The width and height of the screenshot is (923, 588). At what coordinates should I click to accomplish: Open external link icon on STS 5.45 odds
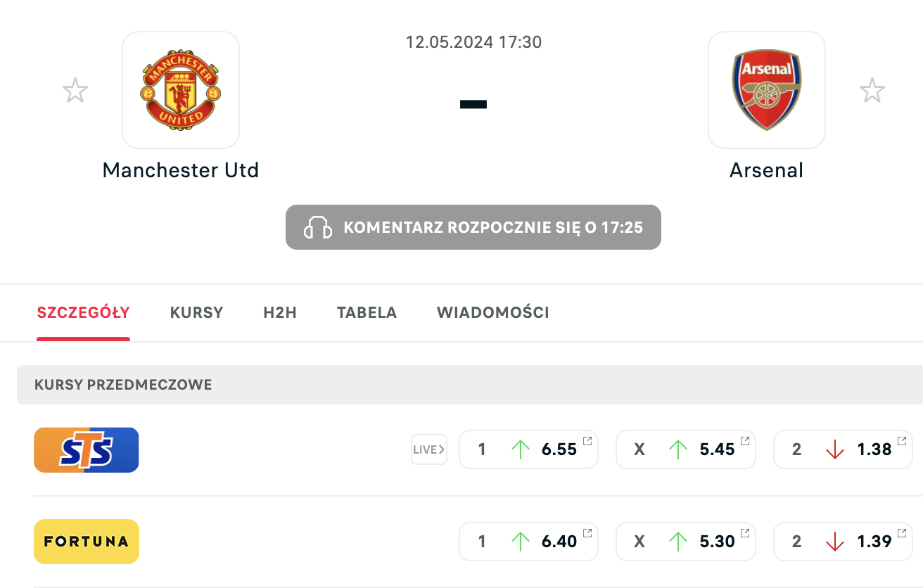click(x=745, y=441)
